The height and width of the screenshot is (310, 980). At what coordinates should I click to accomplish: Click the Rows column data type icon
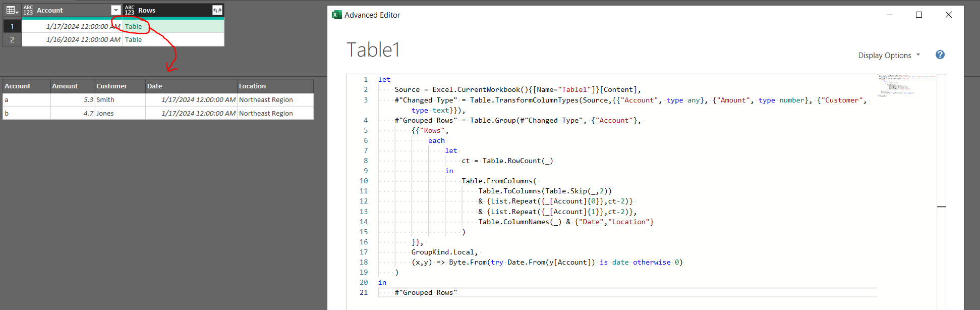click(x=130, y=10)
